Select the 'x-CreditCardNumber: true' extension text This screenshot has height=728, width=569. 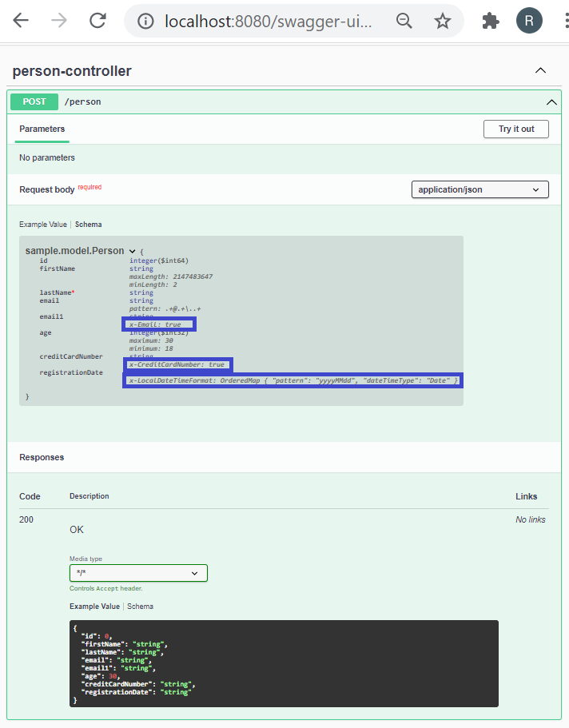tap(177, 364)
